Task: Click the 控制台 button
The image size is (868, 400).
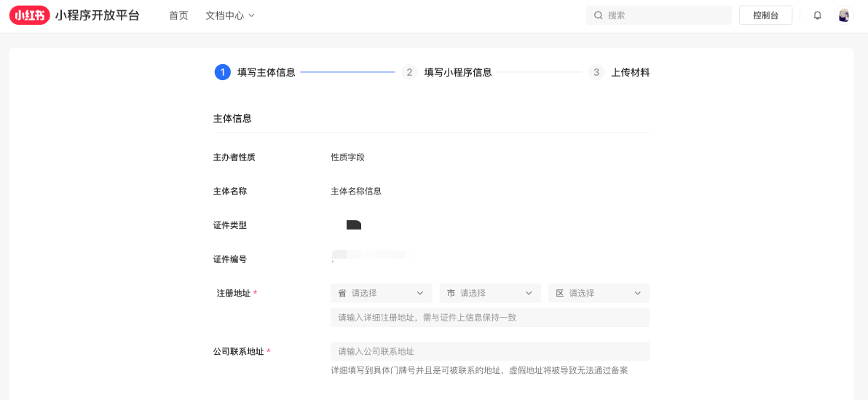Action: pos(765,15)
